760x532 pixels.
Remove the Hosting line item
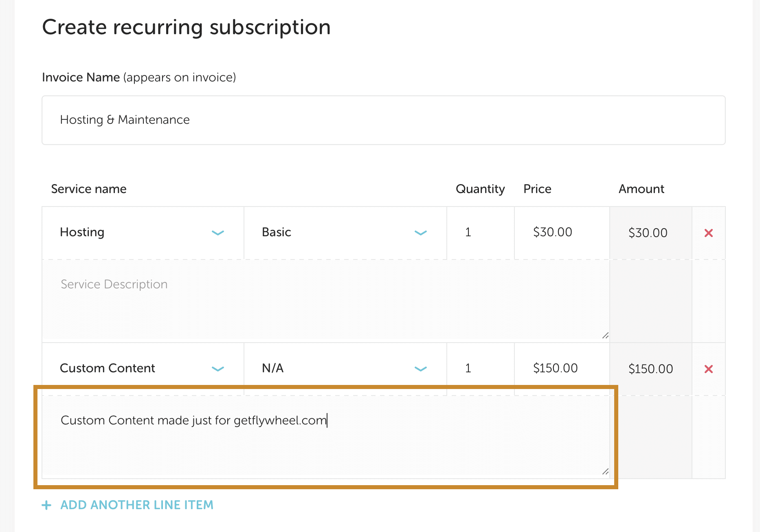click(x=708, y=233)
